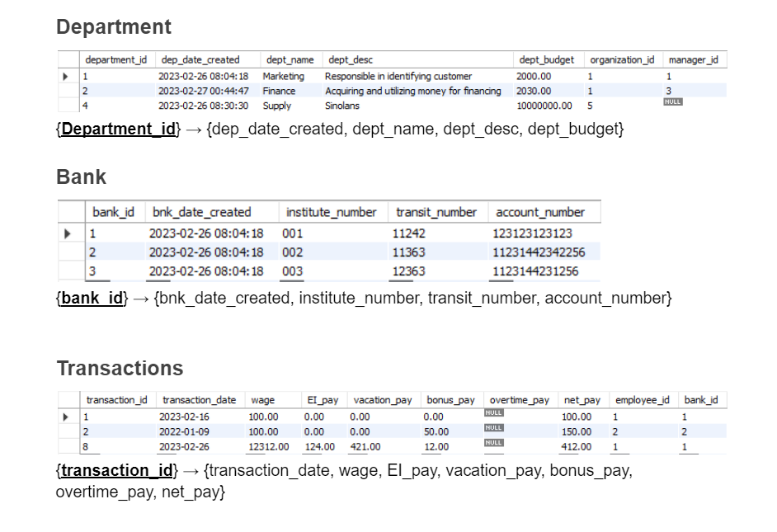This screenshot has width=777, height=532.
Task: Click the NULL badge in overtime_pay of transaction 1
Action: 492,412
